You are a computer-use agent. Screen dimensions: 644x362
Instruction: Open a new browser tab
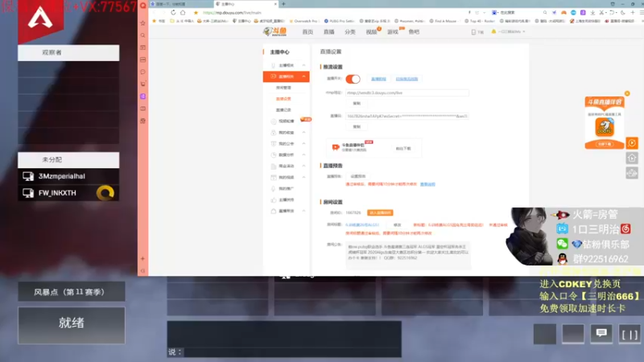point(283,4)
